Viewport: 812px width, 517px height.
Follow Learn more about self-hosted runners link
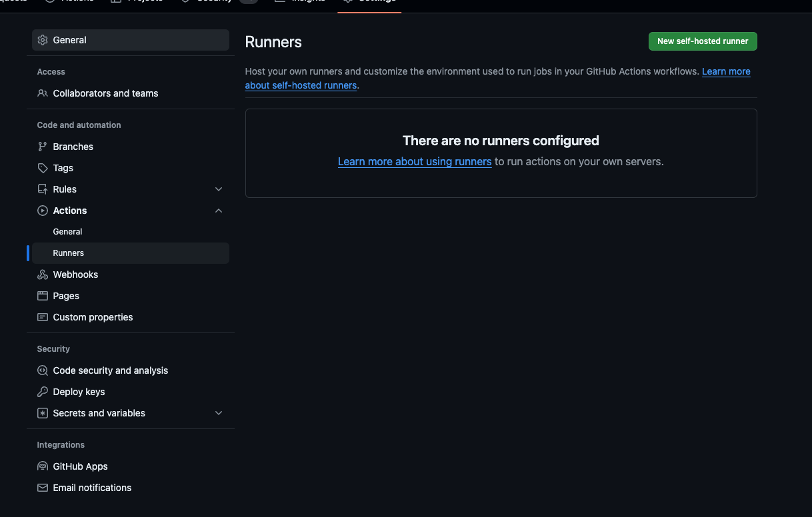tap(301, 85)
